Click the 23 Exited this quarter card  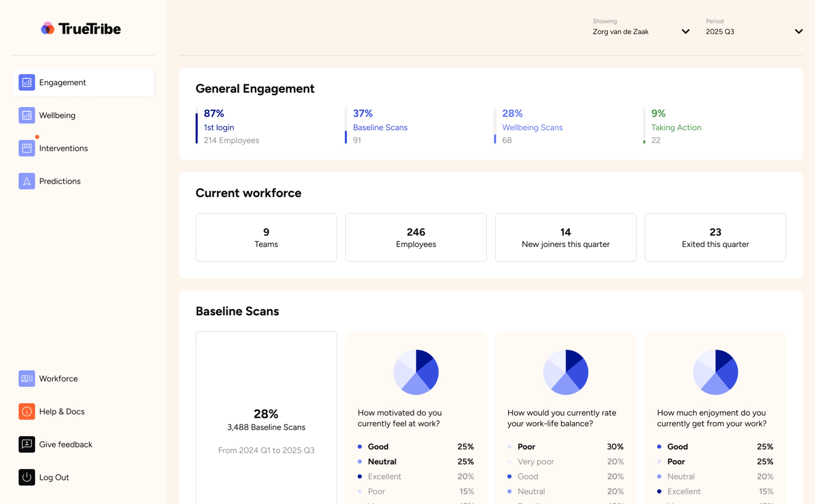pyautogui.click(x=715, y=237)
